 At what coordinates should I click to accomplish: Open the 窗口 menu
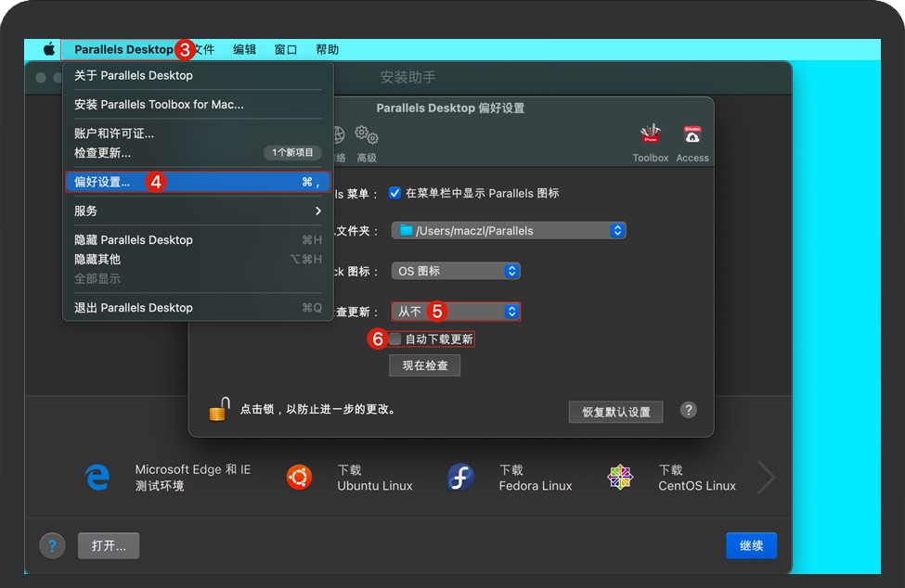(x=286, y=49)
